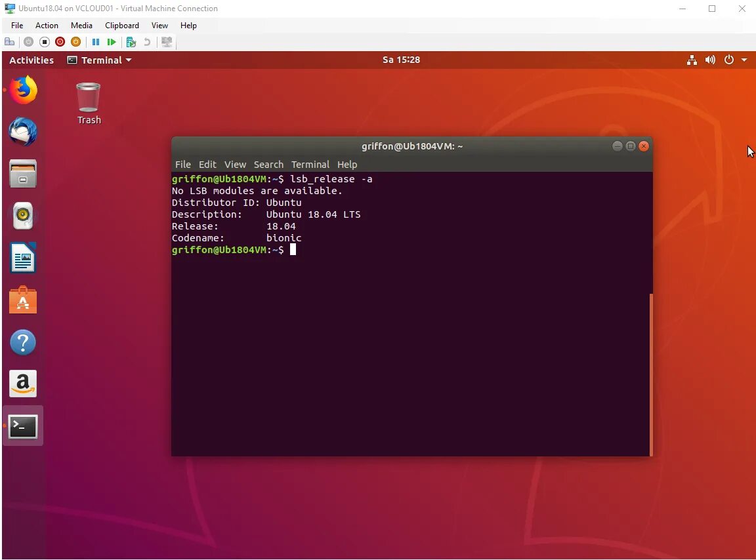Open the Hyper-V Help menu
This screenshot has width=756, height=560.
pos(188,26)
